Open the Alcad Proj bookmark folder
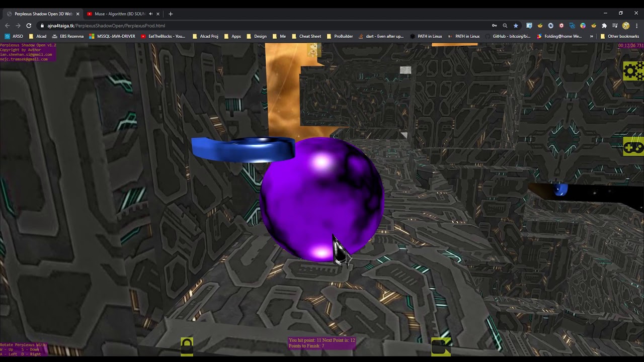 click(205, 36)
